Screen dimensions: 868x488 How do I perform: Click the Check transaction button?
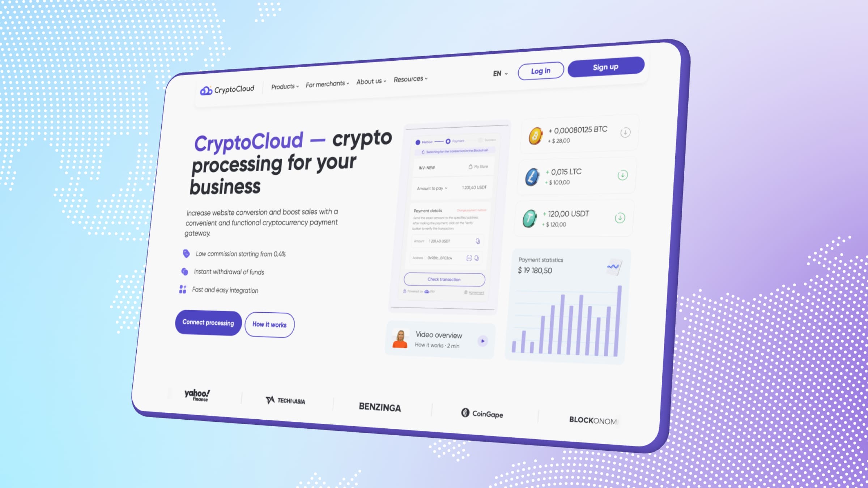click(443, 279)
